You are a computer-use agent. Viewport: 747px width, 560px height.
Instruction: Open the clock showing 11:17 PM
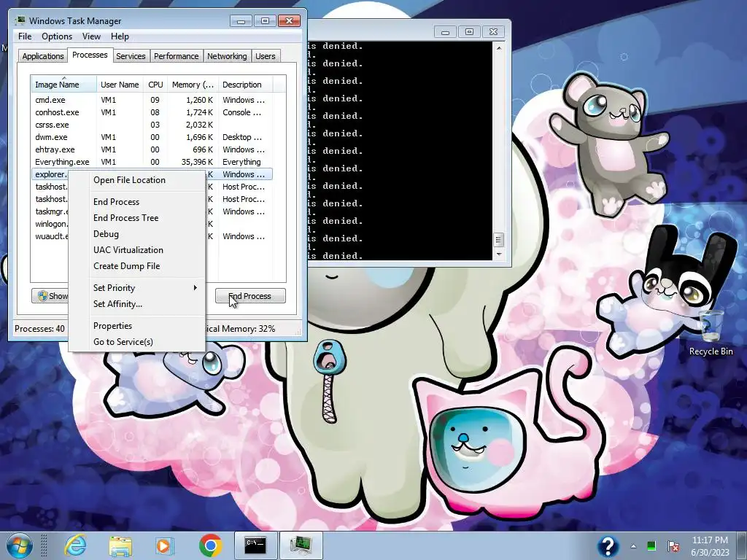tap(710, 545)
